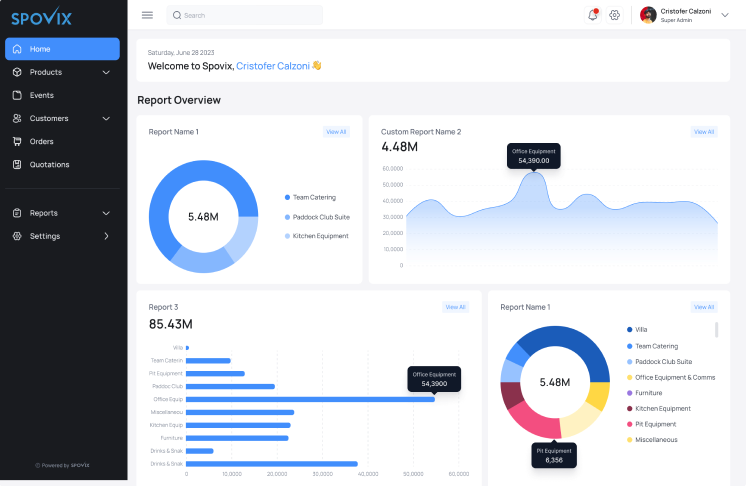Click View All on Custom Report Name 2
This screenshot has height=486, width=746.
(x=704, y=132)
